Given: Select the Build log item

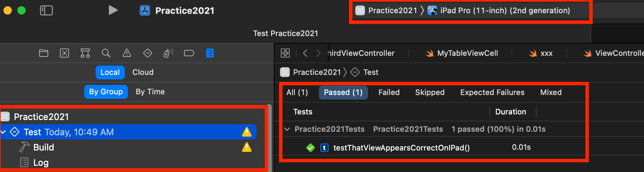Looking at the screenshot, I should pos(44,147).
